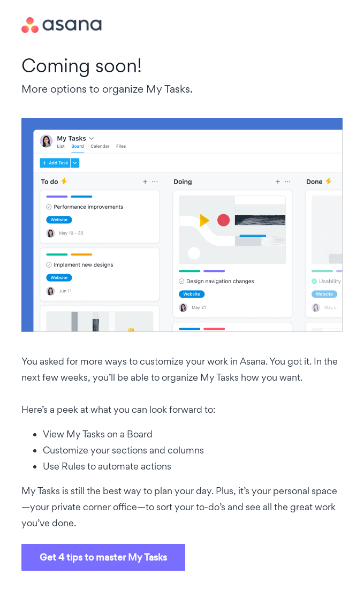
Task: Click the Asana logo
Action: 61,25
